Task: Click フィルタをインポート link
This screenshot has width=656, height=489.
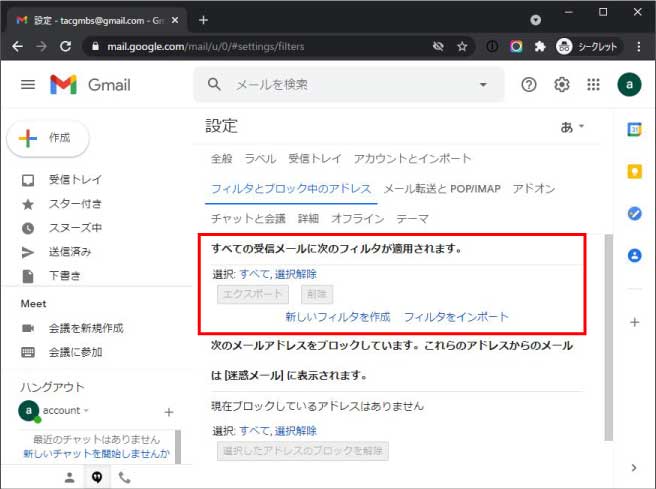Action: pyautogui.click(x=456, y=317)
